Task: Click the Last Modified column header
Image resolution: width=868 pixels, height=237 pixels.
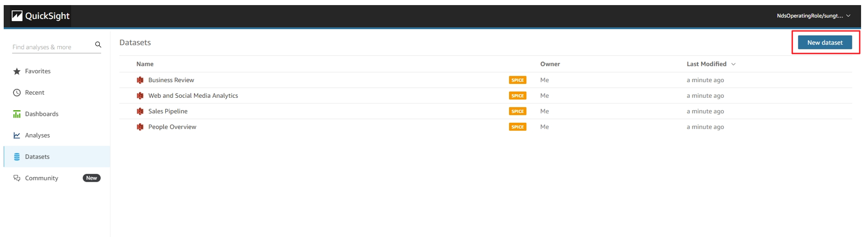Action: click(x=706, y=64)
